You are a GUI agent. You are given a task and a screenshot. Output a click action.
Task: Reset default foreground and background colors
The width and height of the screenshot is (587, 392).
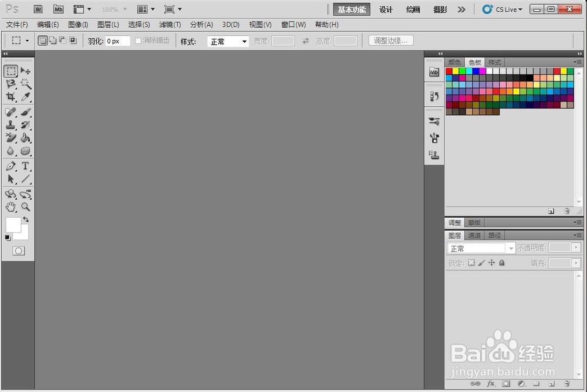(8, 238)
